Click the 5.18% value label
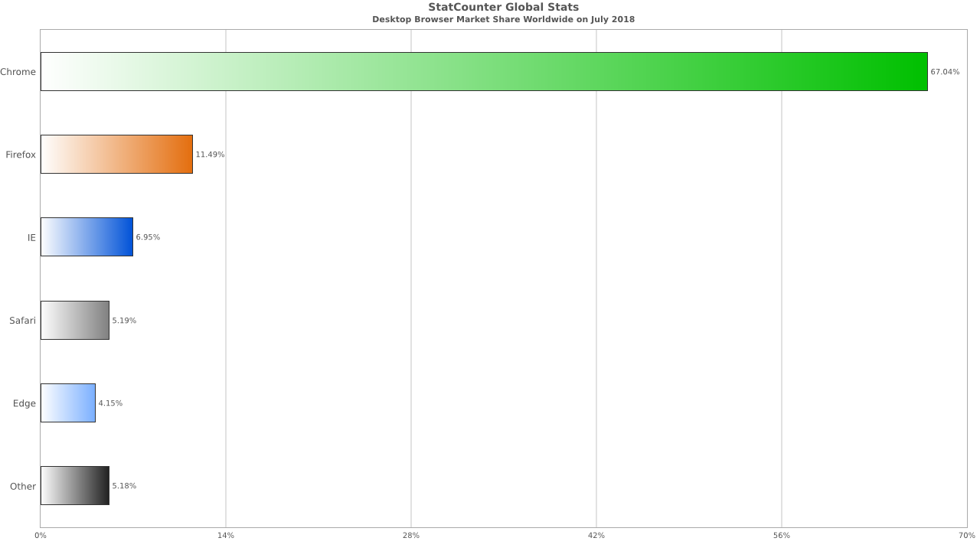The height and width of the screenshot is (551, 980). tap(124, 486)
